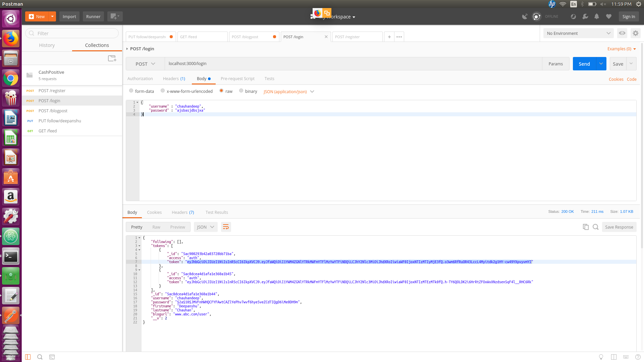The width and height of the screenshot is (644, 362).
Task: Expand Examples (0) dropdown
Action: 622,49
